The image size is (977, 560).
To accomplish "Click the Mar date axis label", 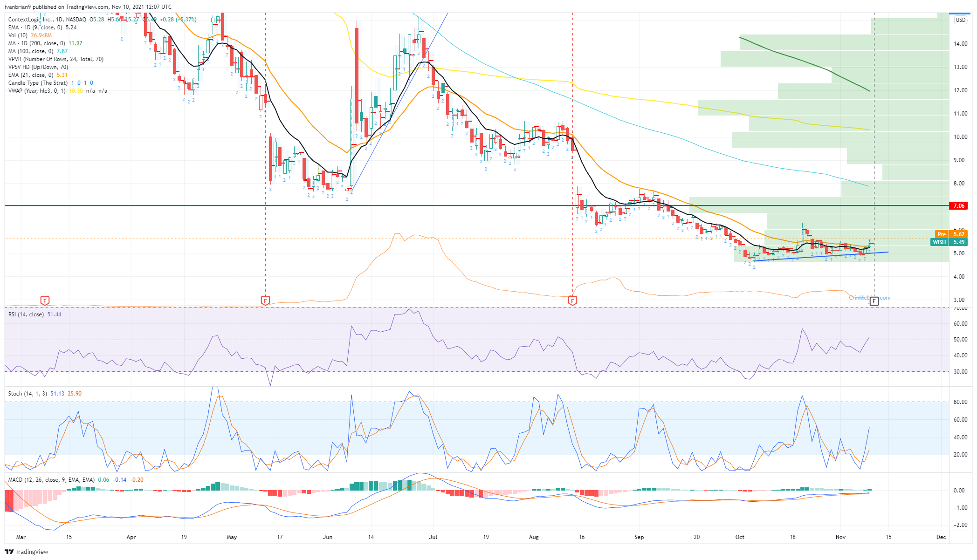I will pyautogui.click(x=21, y=537).
